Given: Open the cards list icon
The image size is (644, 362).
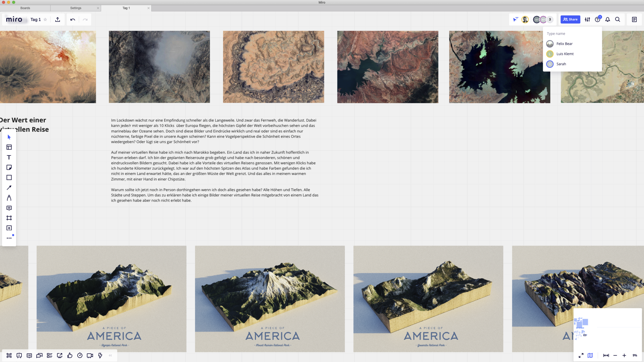Looking at the screenshot, I should 50,355.
